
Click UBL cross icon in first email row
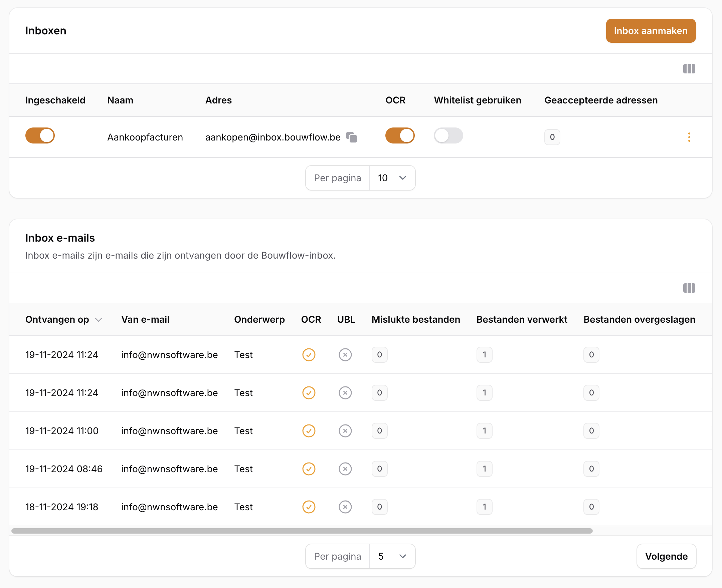(x=345, y=355)
